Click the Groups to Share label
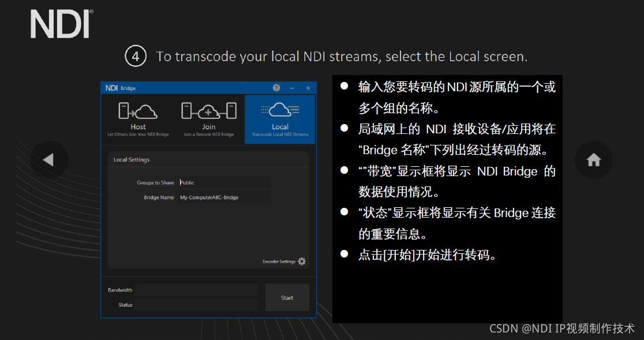The width and height of the screenshot is (644, 340). pos(155,183)
